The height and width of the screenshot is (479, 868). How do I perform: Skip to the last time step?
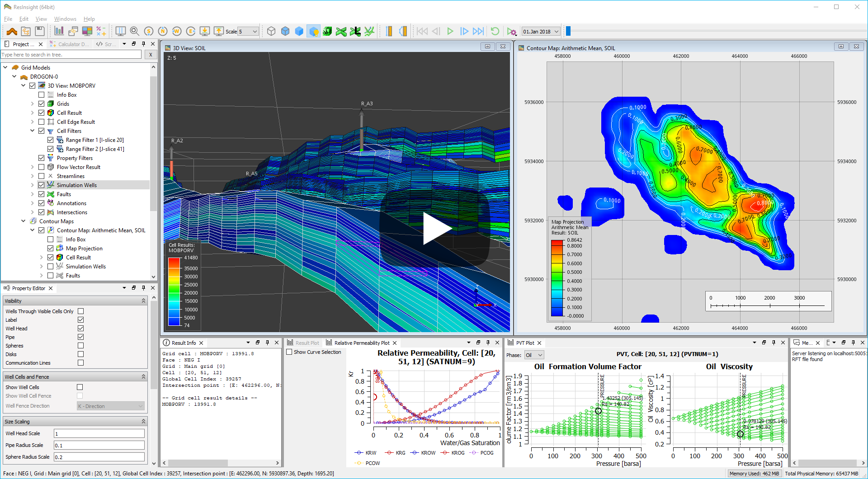tap(478, 31)
